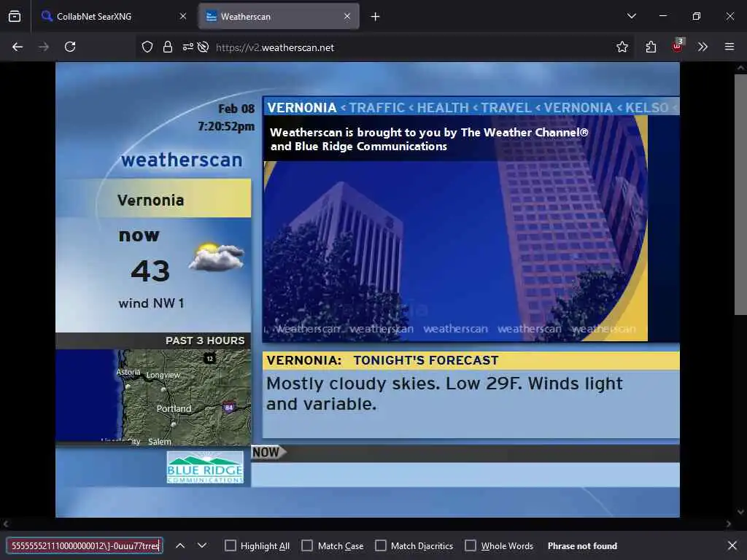Click the vertical page scrollbar thumb

[740, 194]
